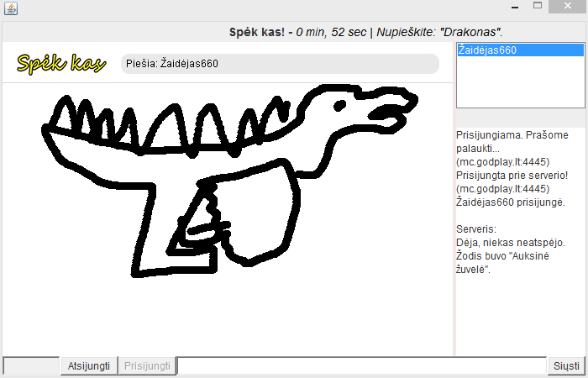
Task: Focus the chat message input field
Action: tap(362, 365)
